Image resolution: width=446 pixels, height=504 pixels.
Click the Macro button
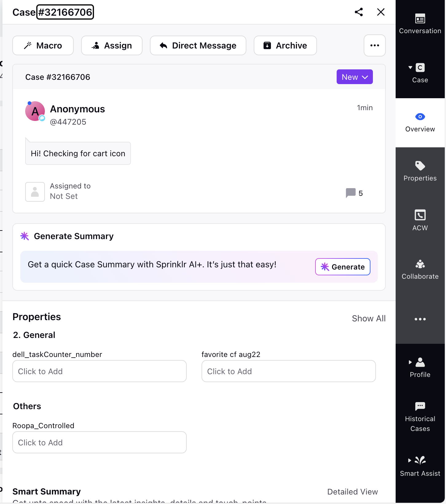[x=43, y=45]
